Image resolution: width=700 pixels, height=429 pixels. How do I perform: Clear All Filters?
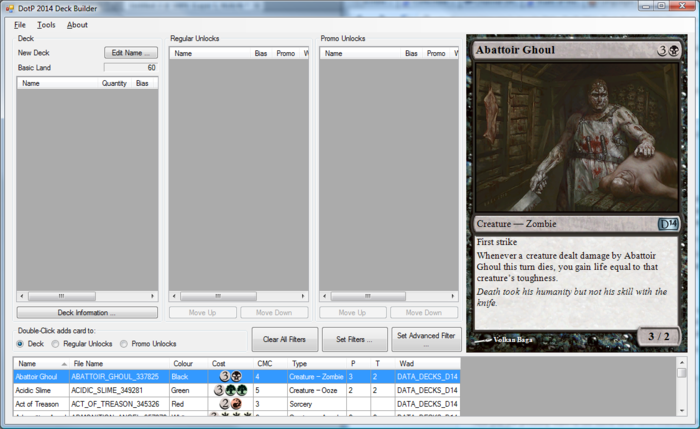tap(284, 339)
